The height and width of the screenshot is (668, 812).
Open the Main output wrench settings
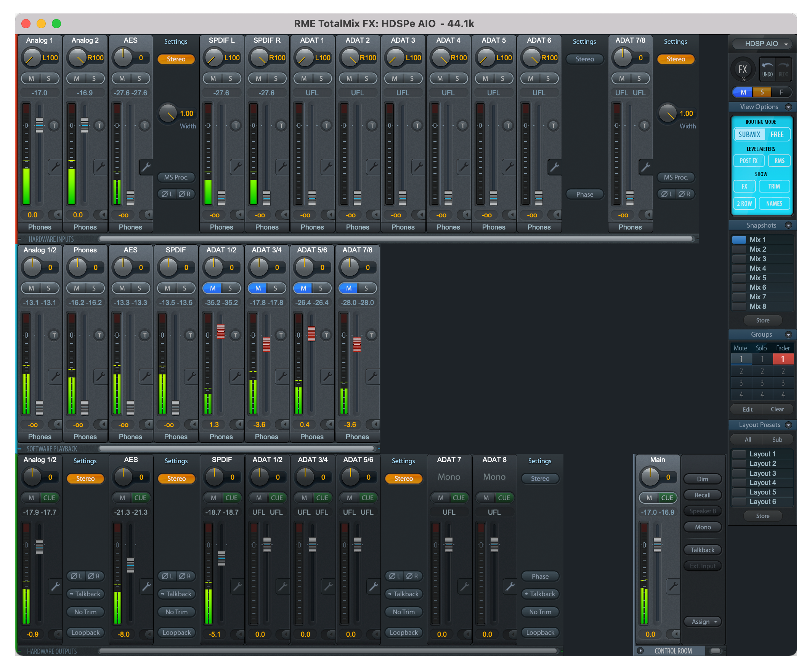[x=673, y=586]
